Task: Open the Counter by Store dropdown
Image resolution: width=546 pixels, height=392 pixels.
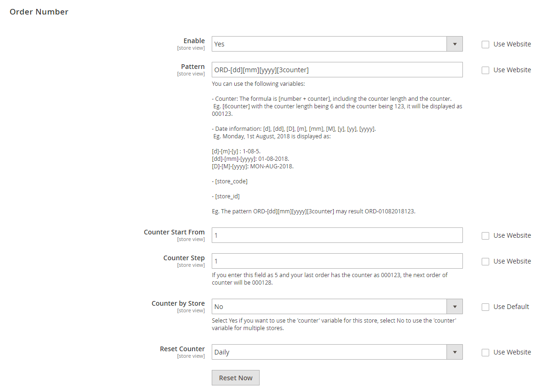Action: point(337,307)
